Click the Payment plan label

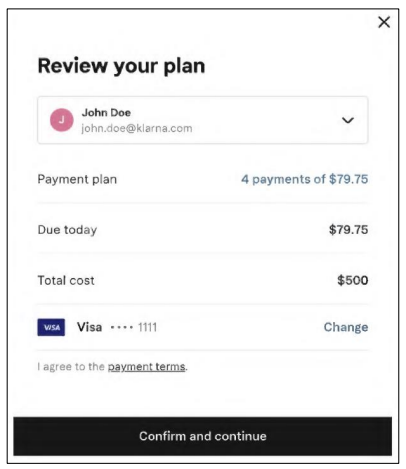[77, 179]
